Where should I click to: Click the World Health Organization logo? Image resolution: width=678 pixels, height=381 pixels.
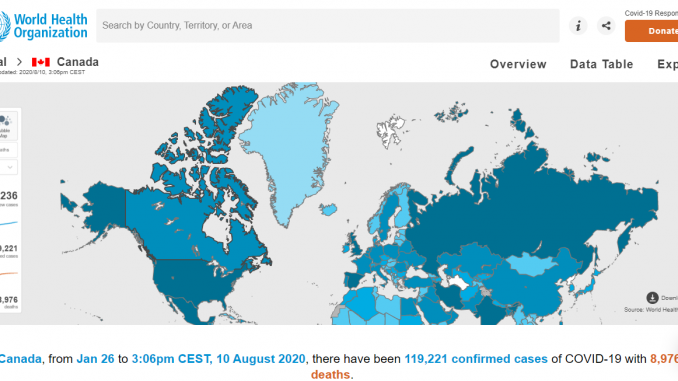[x=44, y=26]
